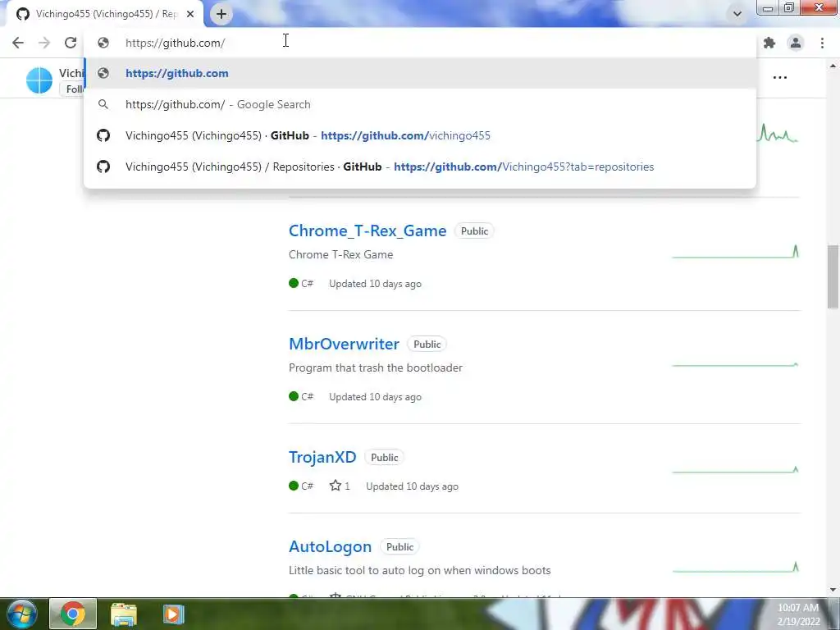Select the https://github.com autocomplete suggestion

click(420, 73)
